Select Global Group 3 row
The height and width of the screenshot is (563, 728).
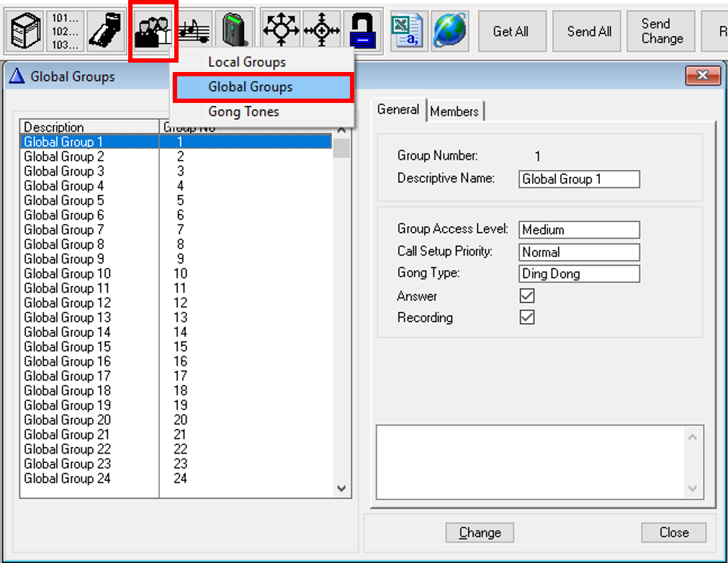pyautogui.click(x=176, y=171)
